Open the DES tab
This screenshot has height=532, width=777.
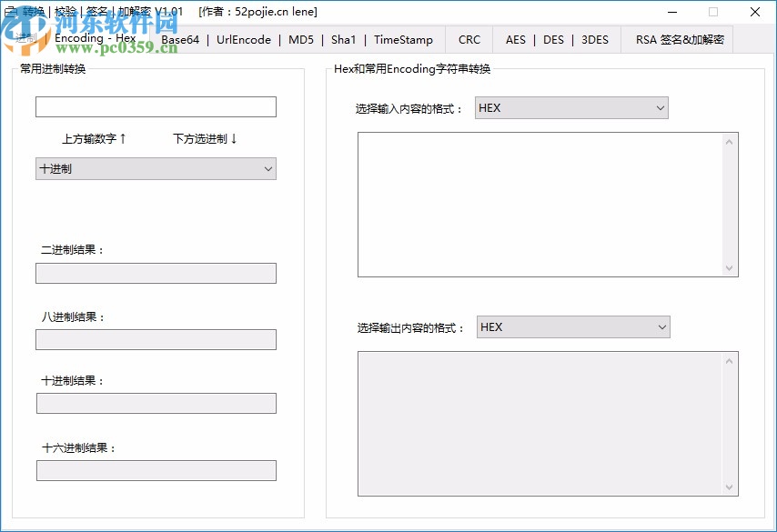click(553, 40)
